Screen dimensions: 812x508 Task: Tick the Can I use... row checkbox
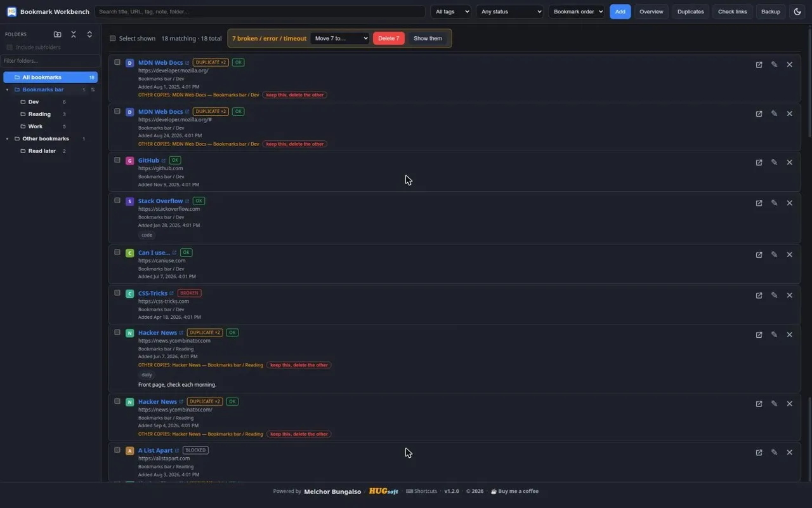click(x=117, y=252)
